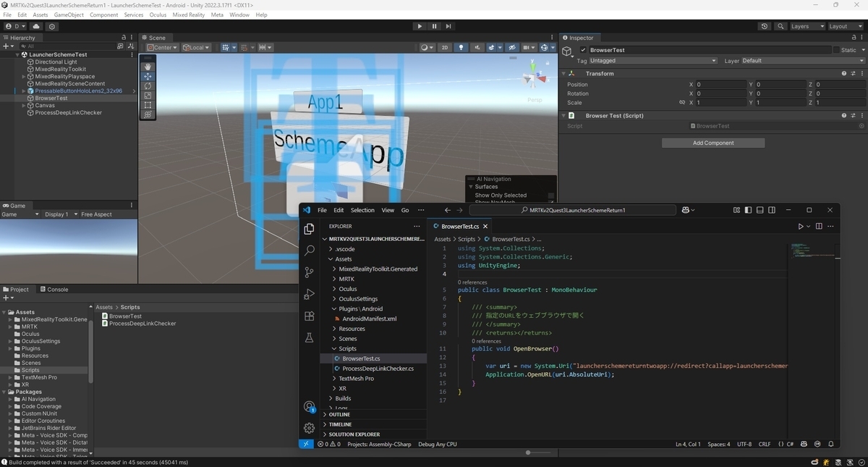Open VS Code Search sidebar icon
Screen dimensions: 868x467
coord(310,251)
